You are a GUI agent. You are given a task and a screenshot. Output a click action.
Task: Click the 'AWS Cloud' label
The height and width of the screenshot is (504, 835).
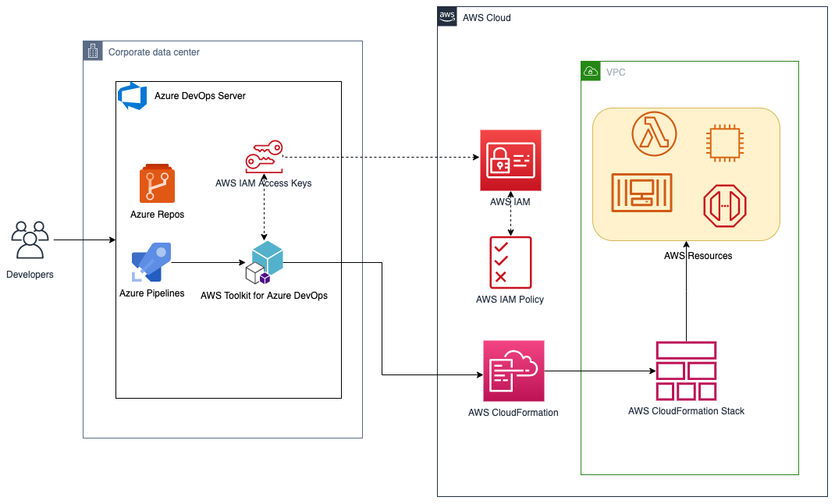487,18
